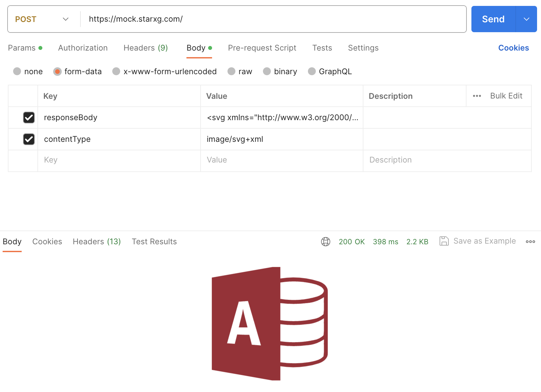Select the response Body tab
Screen dimensions: 541x392
(x=12, y=242)
